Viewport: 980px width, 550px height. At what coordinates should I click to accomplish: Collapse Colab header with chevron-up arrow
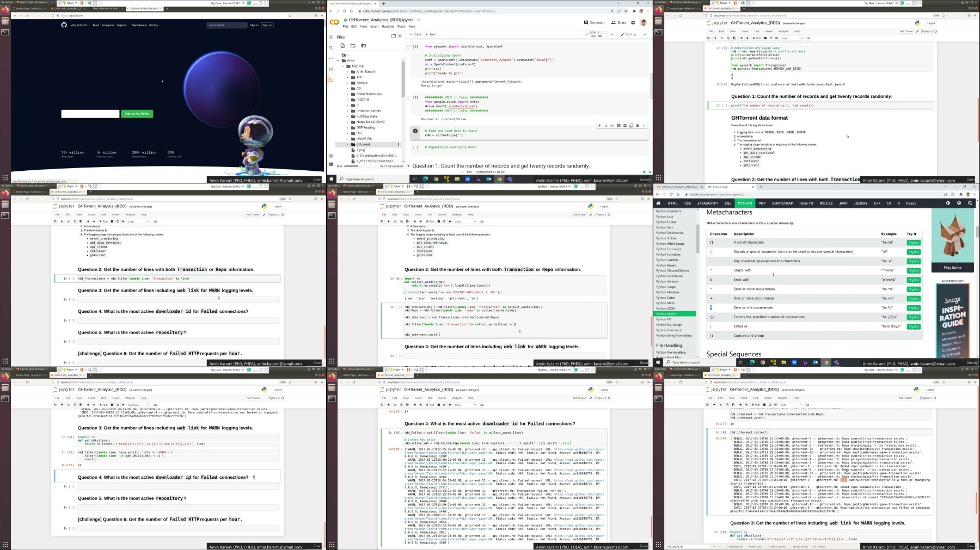[645, 34]
